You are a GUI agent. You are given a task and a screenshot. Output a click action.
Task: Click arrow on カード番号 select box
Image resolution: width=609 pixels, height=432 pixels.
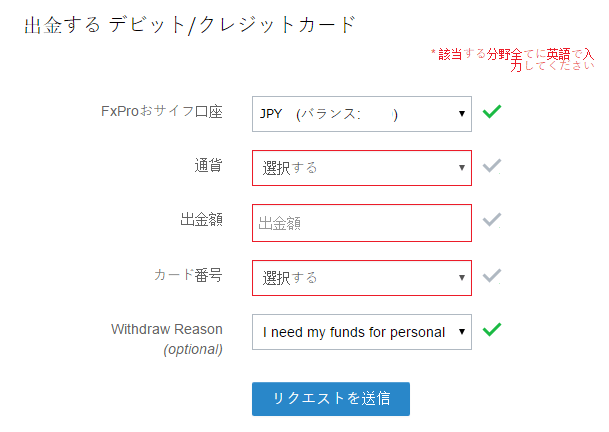[462, 278]
